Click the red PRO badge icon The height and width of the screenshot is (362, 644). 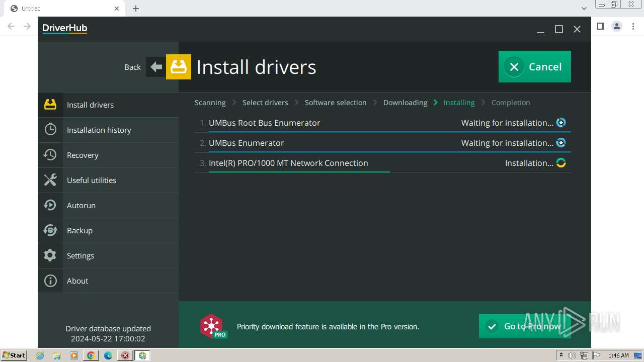pos(213,326)
